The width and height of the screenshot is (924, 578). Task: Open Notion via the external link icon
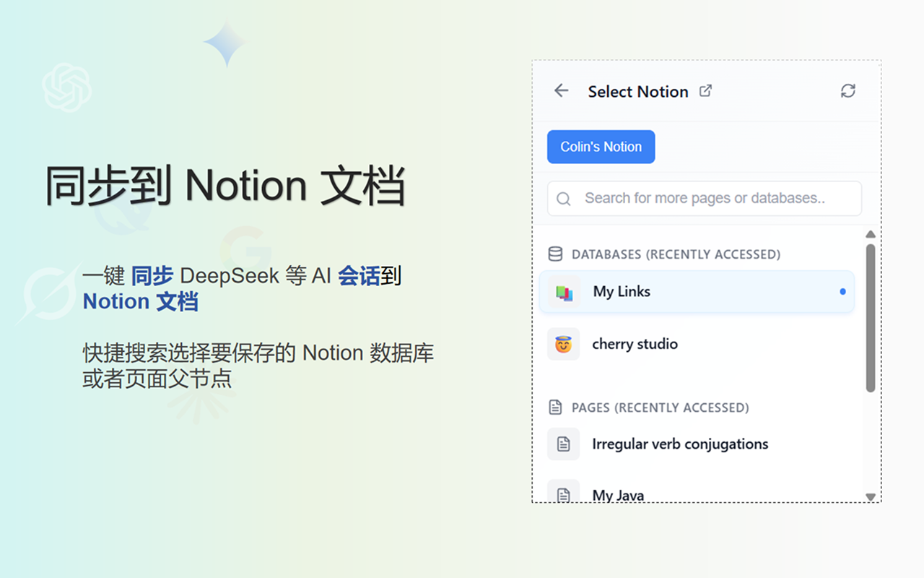(x=706, y=91)
